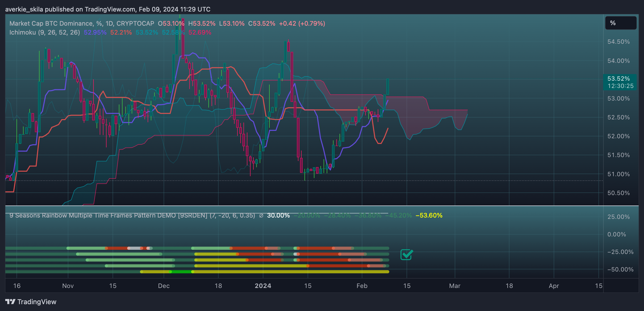Click the latest green candle near 53.52%
This screenshot has height=311, width=644.
coord(387,87)
